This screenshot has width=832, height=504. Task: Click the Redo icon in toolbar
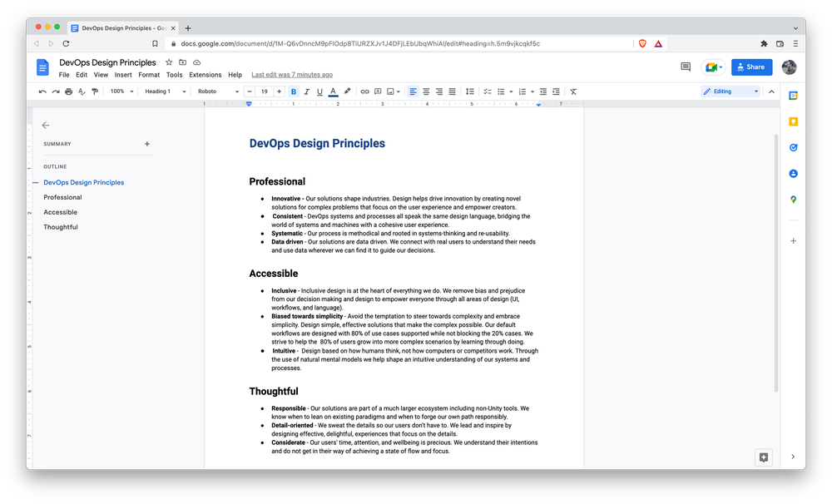tap(56, 91)
